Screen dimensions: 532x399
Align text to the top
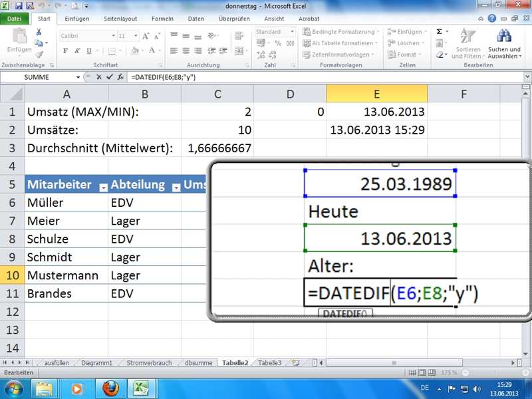pos(174,35)
